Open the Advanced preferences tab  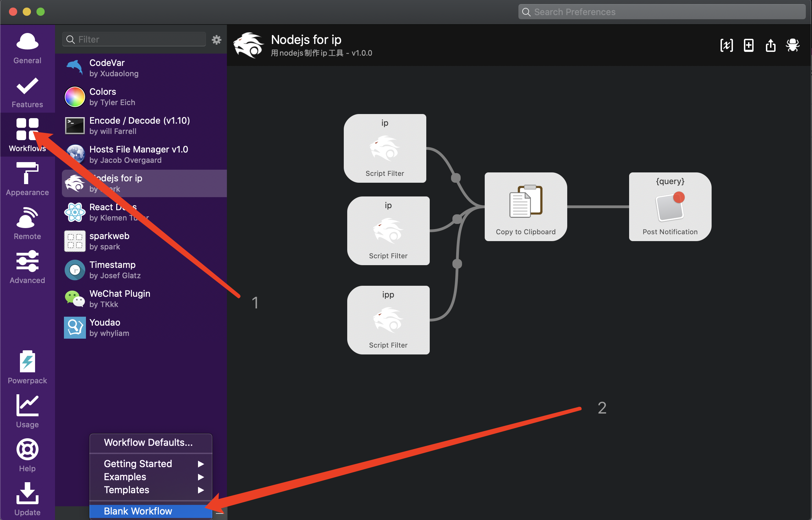[x=28, y=267]
